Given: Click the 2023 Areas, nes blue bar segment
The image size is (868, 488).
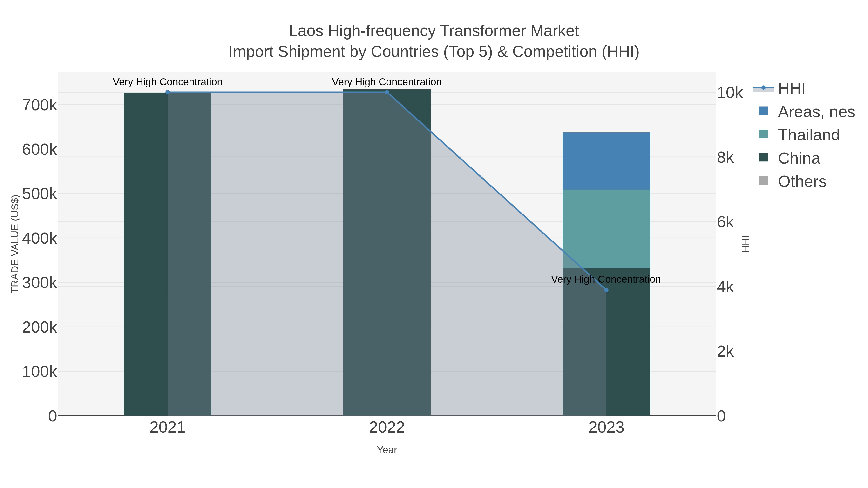Looking at the screenshot, I should (x=606, y=161).
